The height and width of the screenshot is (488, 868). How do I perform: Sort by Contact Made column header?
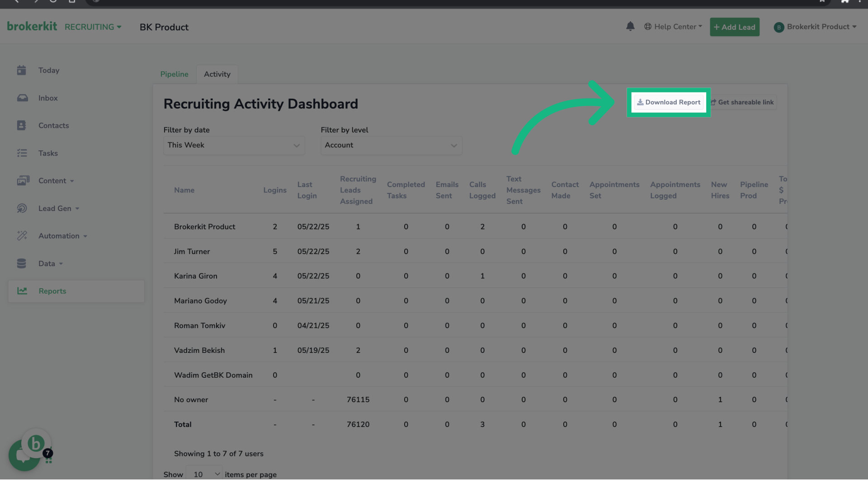pyautogui.click(x=565, y=190)
